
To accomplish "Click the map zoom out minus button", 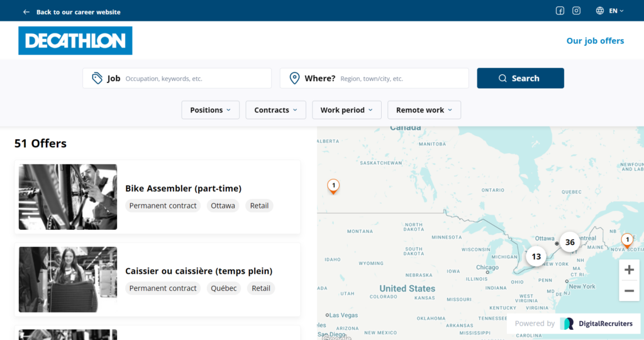I will [629, 291].
